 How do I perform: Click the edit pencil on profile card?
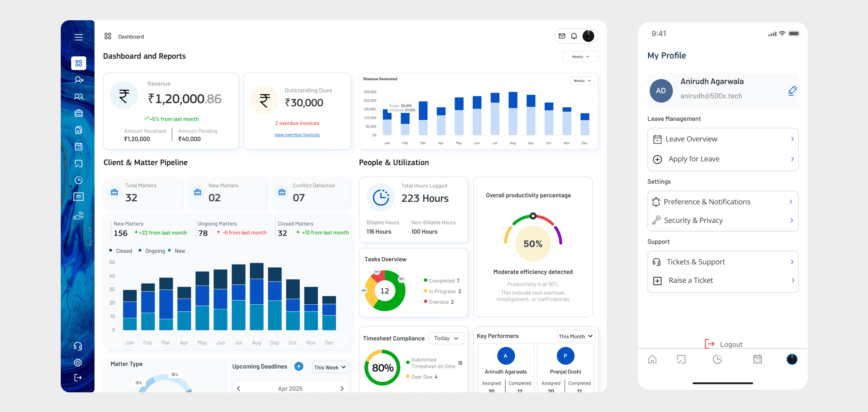tap(792, 91)
